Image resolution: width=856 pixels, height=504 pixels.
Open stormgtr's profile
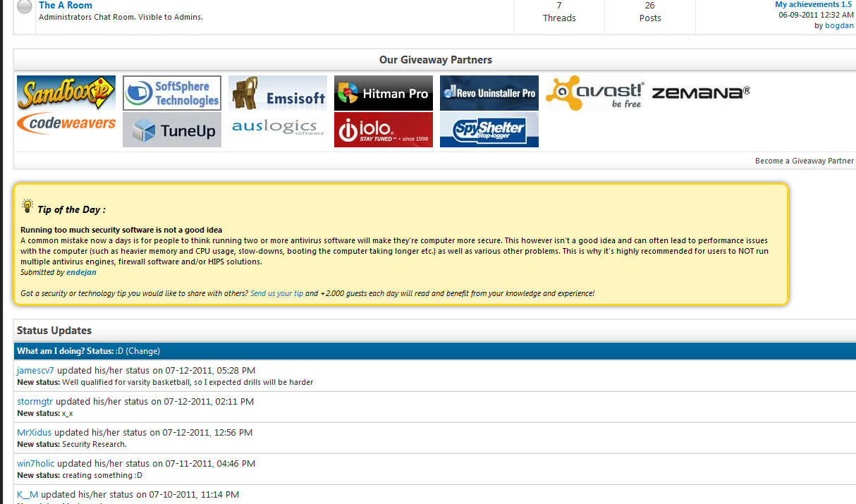click(35, 401)
